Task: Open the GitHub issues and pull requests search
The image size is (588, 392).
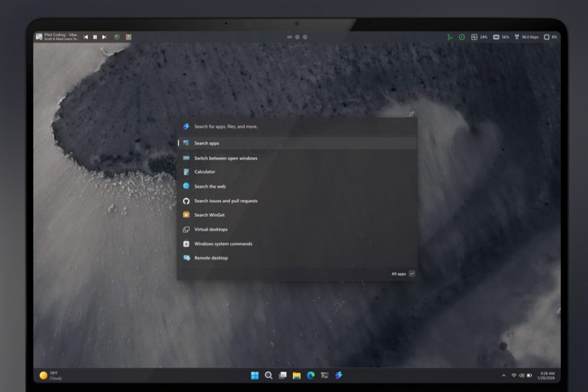Action: click(x=226, y=201)
